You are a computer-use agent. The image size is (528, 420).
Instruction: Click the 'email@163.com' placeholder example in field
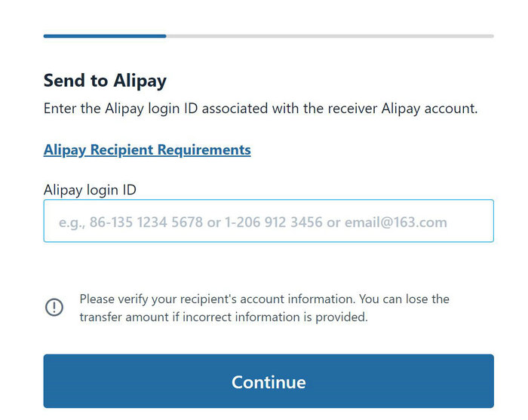[x=396, y=222]
